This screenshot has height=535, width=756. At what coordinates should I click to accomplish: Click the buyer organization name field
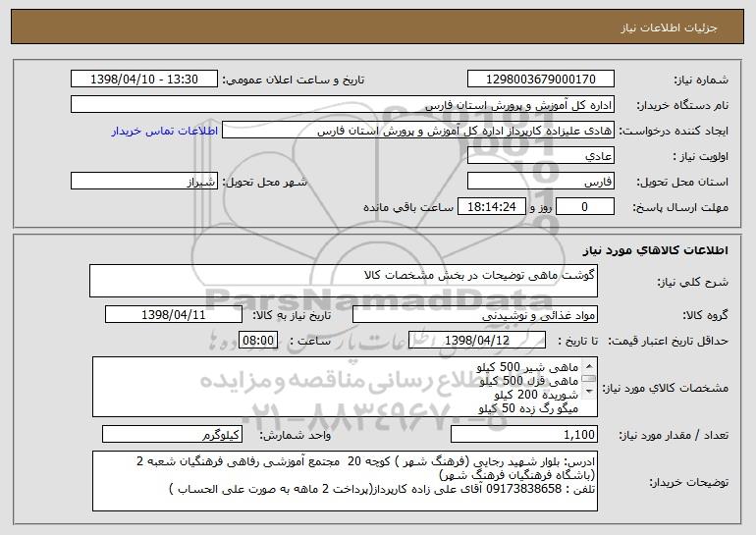coord(343,104)
